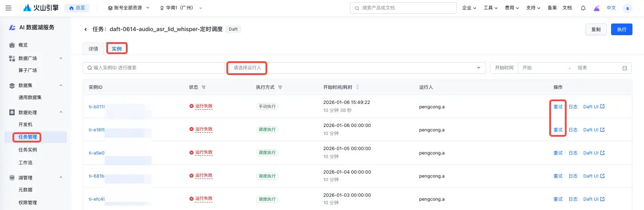This screenshot has width=644, height=210.
Task: Click 日志 in the 15:49:22 row
Action: 573,107
